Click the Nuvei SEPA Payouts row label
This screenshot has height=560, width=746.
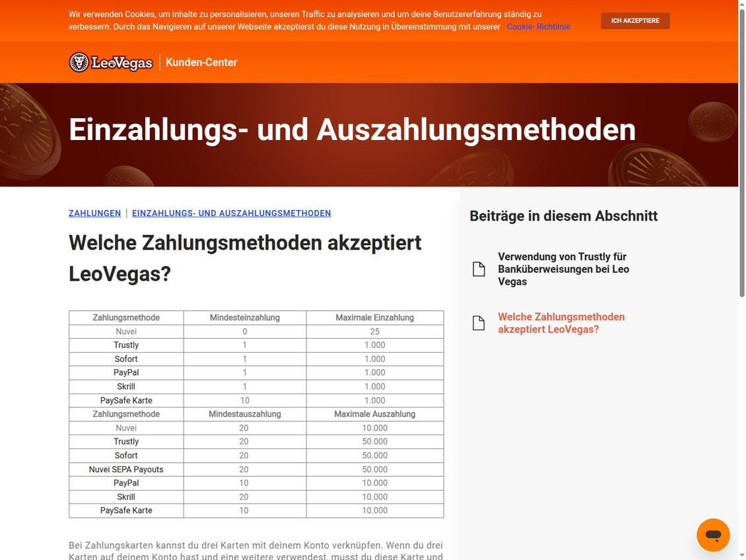coord(126,469)
